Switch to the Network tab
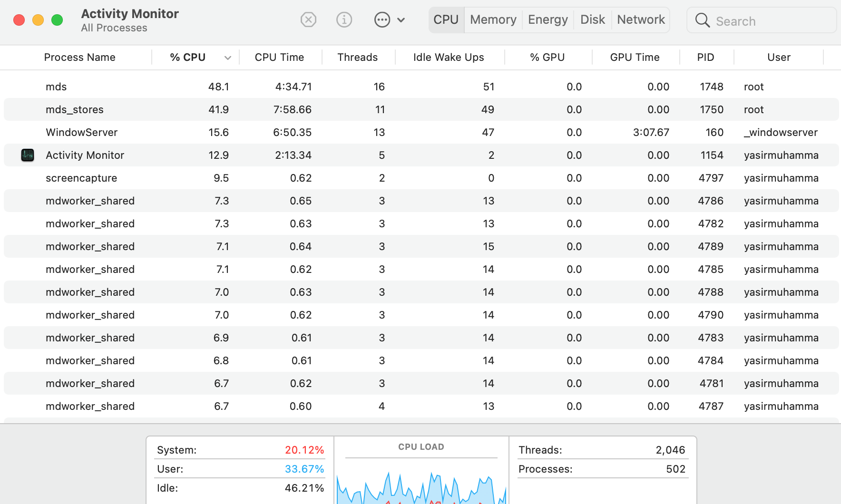 click(x=641, y=20)
